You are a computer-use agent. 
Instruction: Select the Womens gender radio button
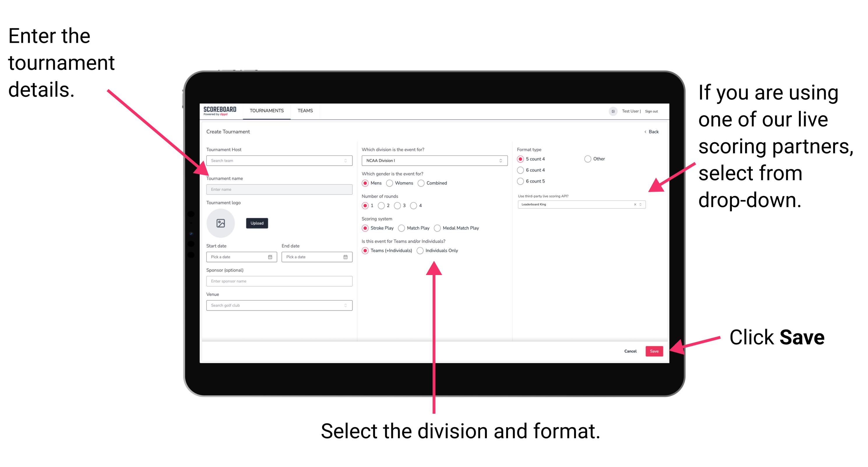pos(390,183)
